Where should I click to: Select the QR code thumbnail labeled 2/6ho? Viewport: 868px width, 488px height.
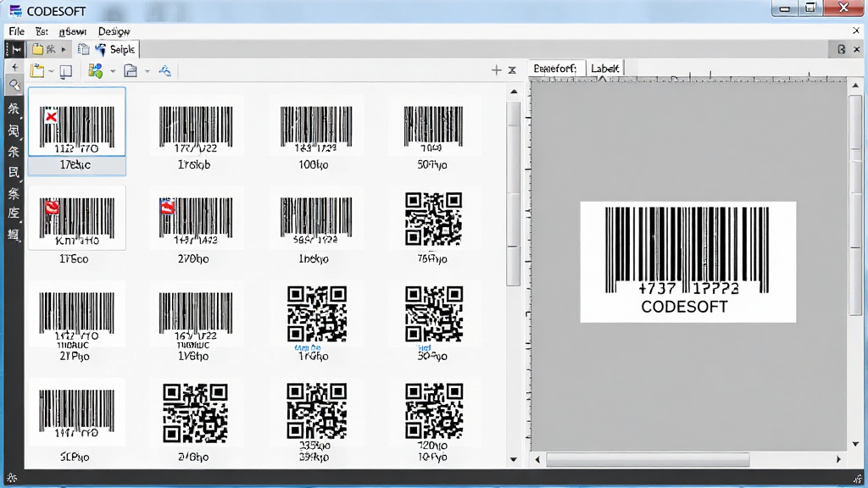[195, 413]
